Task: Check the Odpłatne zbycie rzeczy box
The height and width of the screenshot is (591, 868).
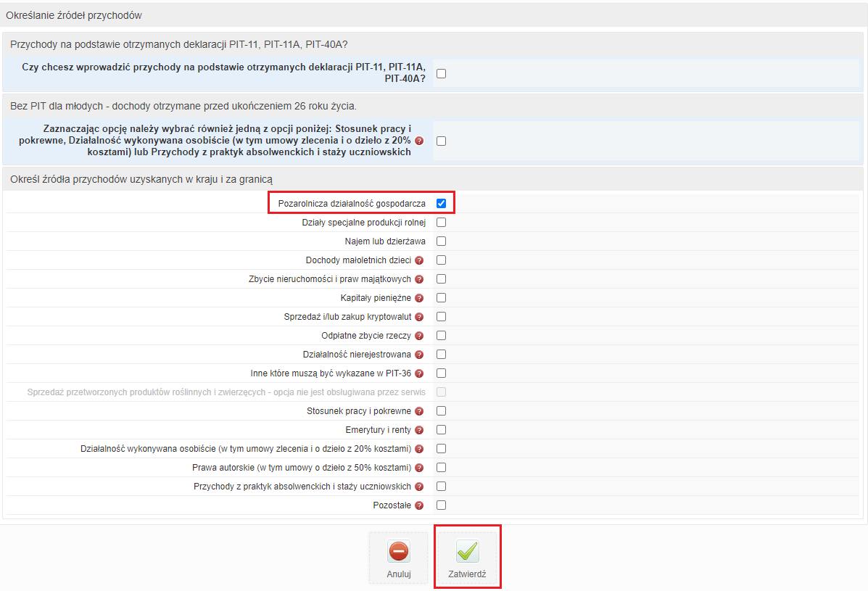Action: [x=441, y=335]
